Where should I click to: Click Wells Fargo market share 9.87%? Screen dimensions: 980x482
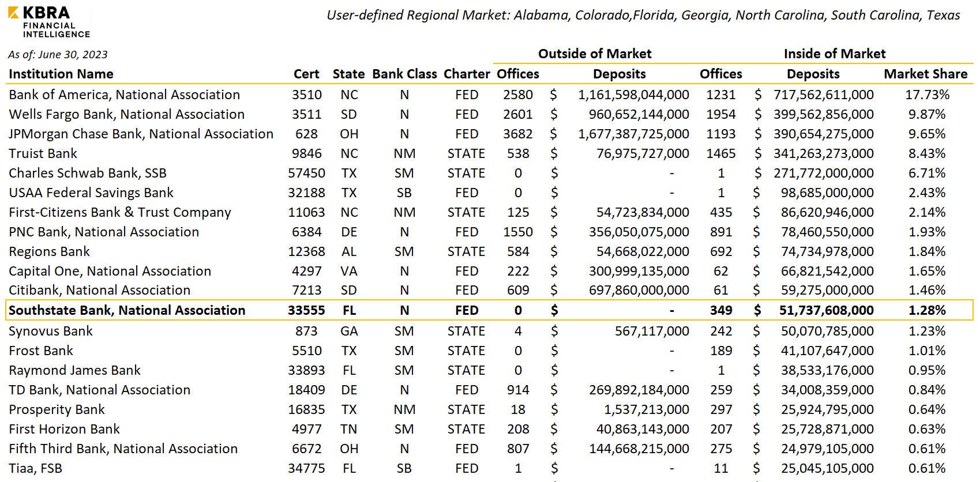coord(927,114)
